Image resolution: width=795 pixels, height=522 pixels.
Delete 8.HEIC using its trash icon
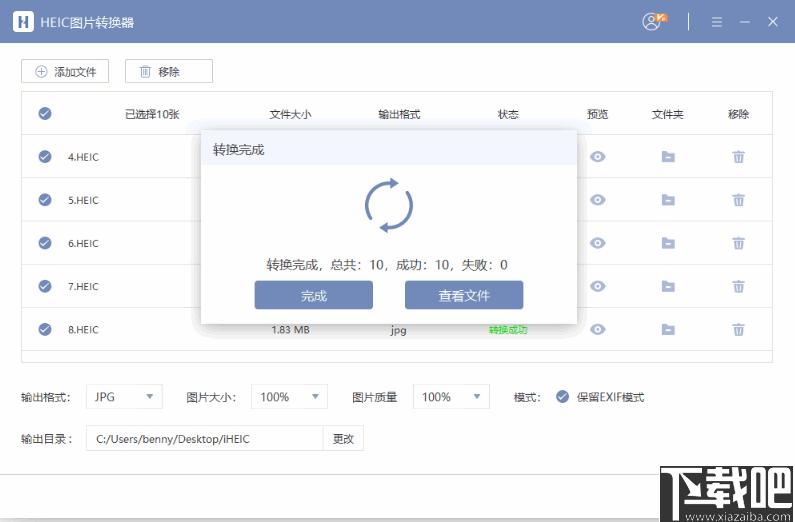[739, 329]
